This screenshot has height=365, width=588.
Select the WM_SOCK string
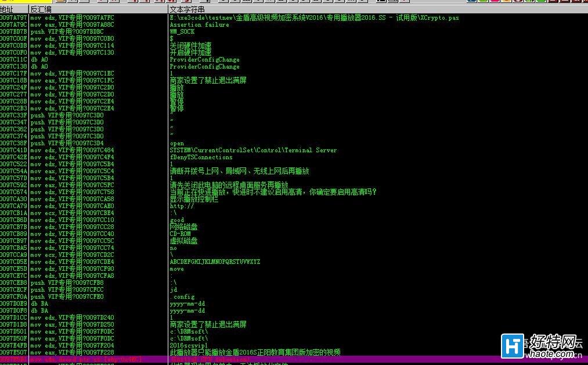tap(182, 31)
